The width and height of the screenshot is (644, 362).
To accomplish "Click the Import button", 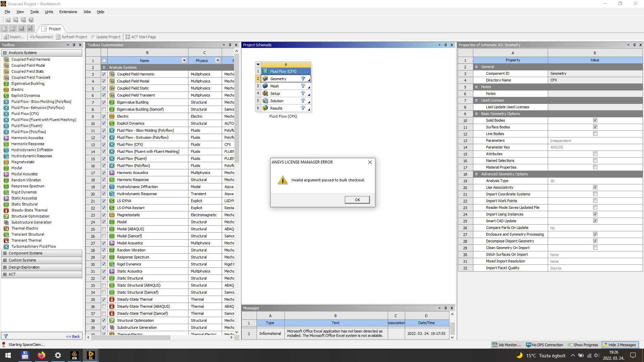I will tap(14, 37).
